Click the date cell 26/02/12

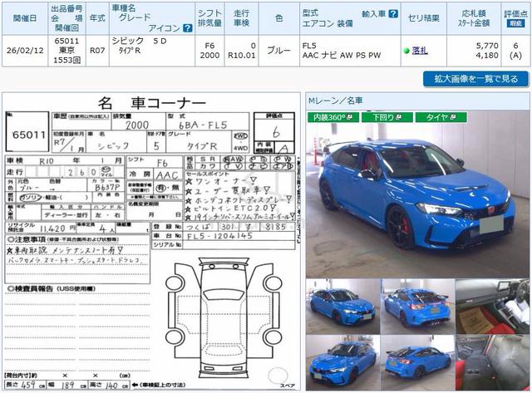pyautogui.click(x=25, y=51)
